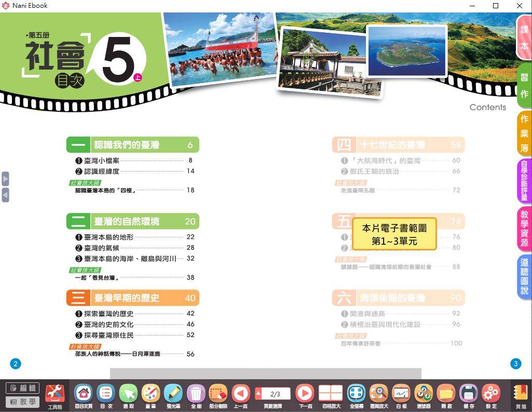Click the right-pointing arrow on left edge
The height and width of the screenshot is (412, 532).
(x=5, y=179)
